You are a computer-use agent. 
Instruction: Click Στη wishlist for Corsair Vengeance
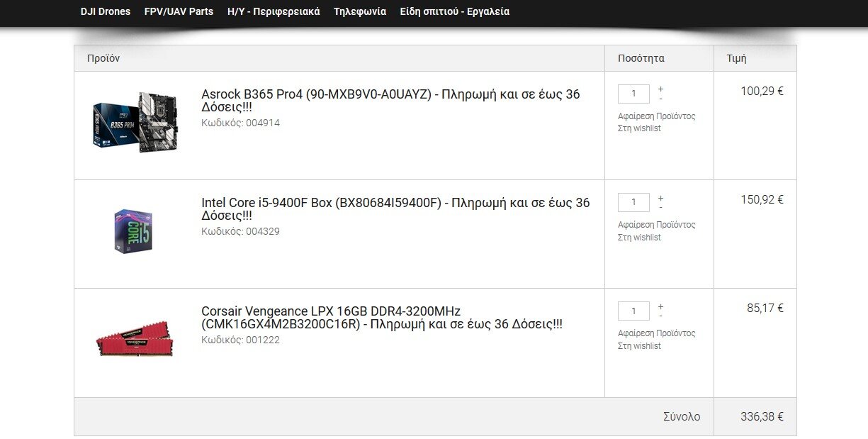[x=639, y=345]
